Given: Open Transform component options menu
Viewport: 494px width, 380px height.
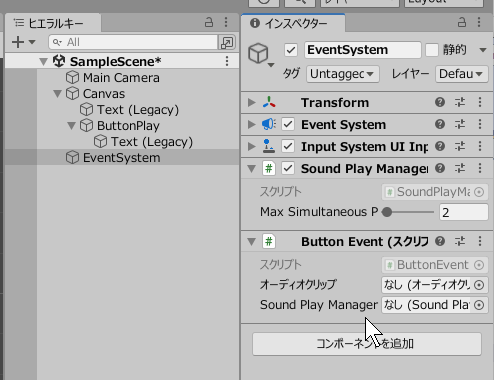Looking at the screenshot, I should point(480,102).
